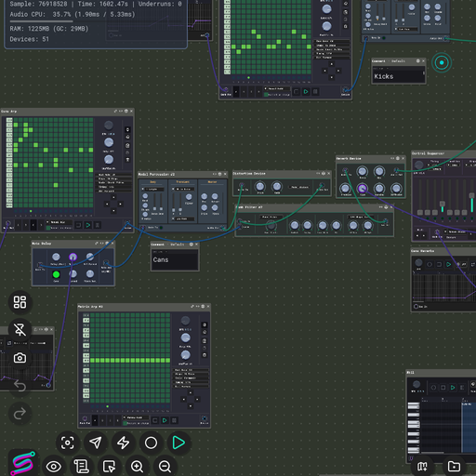476x476 pixels.
Task: Toggle the checkbox below pattern dropdown in Matrix Arp #3
Action: point(125,423)
